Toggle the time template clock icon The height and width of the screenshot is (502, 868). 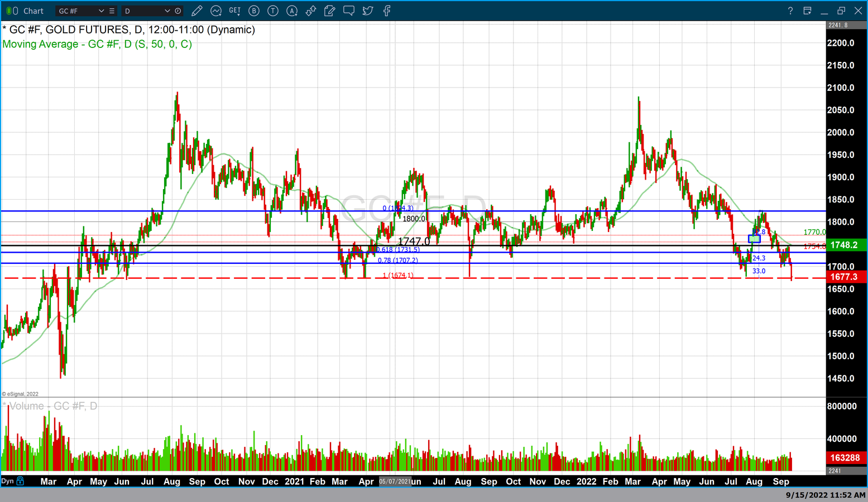[x=178, y=11]
